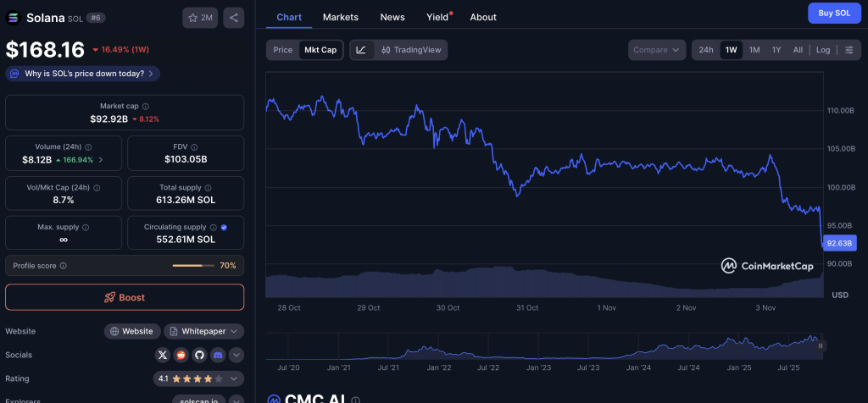Screen dimensions: 868x403
Task: Set chart range to 24h
Action: pyautogui.click(x=706, y=50)
